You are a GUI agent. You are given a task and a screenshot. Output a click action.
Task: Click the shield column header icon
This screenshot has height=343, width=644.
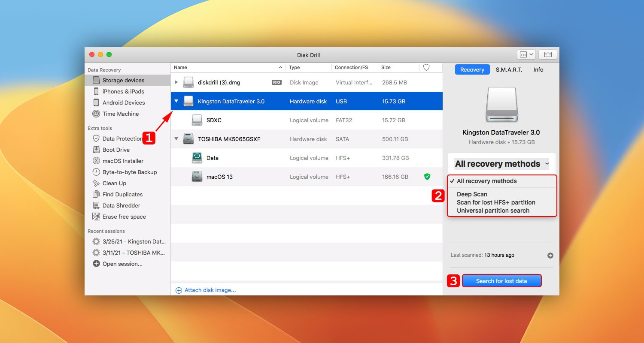click(x=426, y=67)
